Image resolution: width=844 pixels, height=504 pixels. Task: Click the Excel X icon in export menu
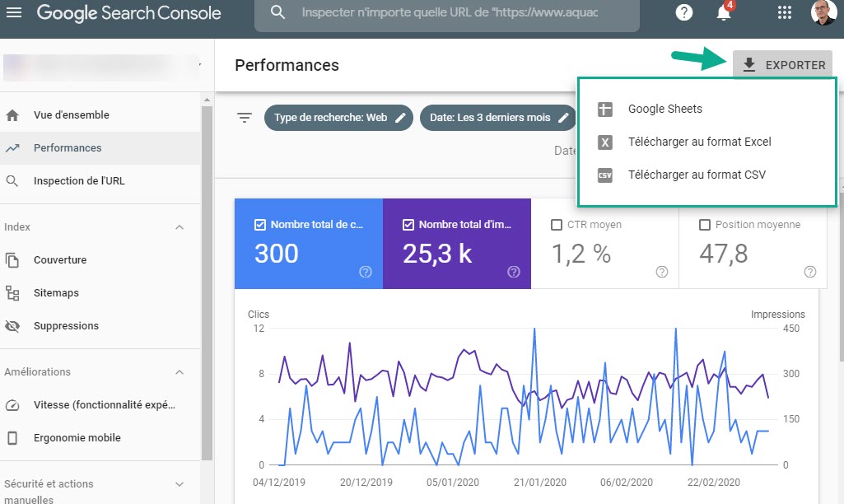point(605,142)
